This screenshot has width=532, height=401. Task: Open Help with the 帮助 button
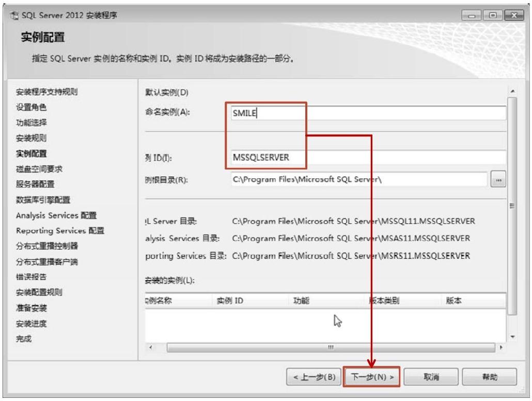tap(490, 377)
